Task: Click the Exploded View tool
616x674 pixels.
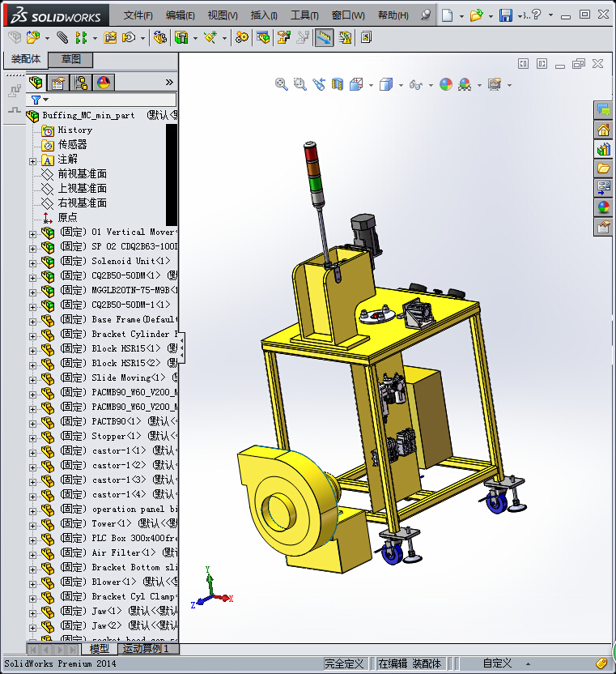Action: pyautogui.click(x=283, y=37)
